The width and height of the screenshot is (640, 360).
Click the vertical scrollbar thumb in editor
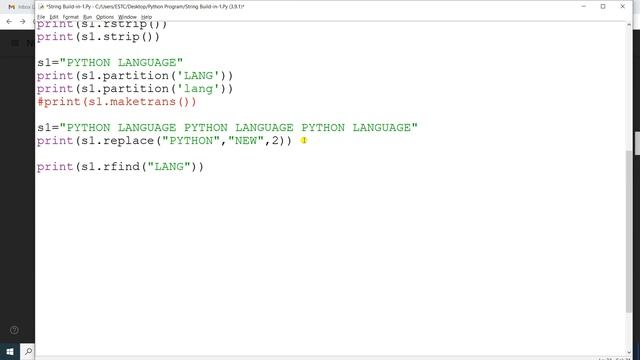pos(629,231)
